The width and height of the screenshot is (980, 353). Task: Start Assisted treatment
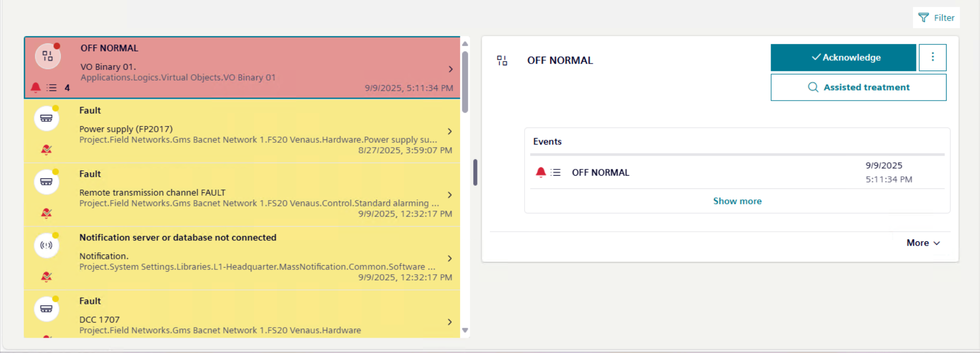tap(858, 87)
